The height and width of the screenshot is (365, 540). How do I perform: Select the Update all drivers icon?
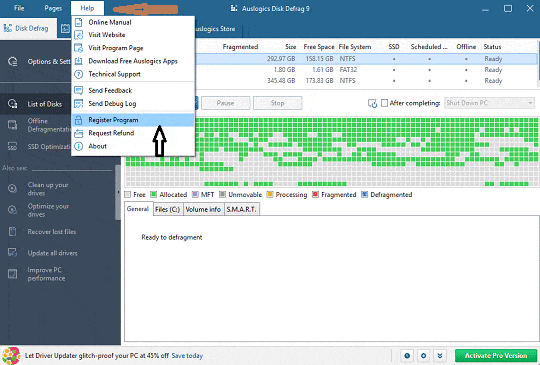pos(12,253)
